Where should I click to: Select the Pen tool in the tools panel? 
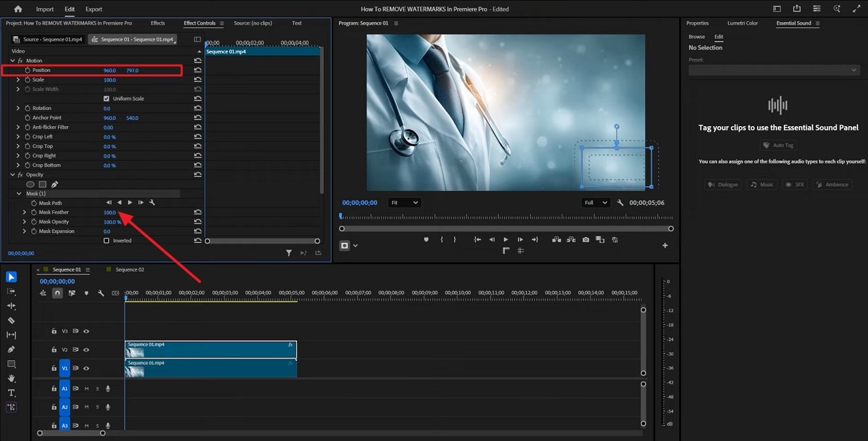[x=11, y=349]
